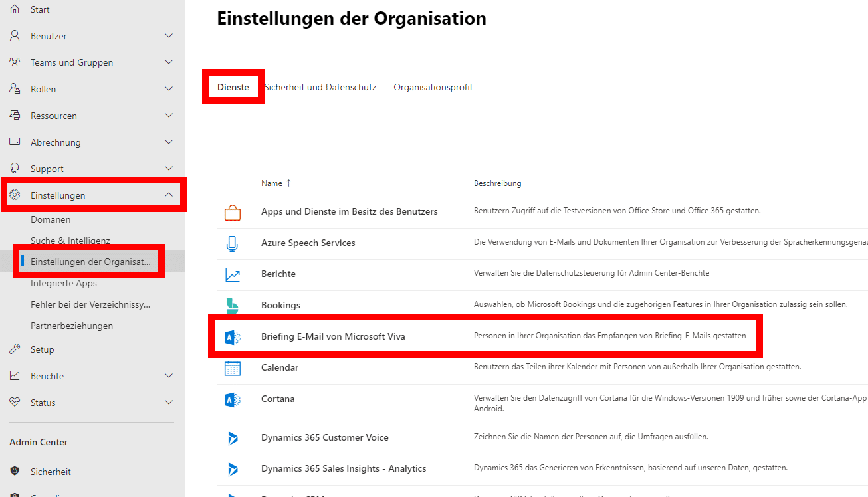
Task: Click the Rollen icon in sidebar
Action: point(15,89)
